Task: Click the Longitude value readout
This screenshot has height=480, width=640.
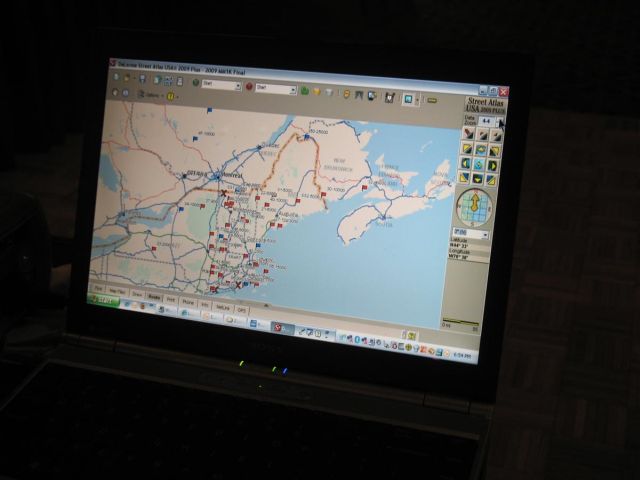Action: click(458, 257)
